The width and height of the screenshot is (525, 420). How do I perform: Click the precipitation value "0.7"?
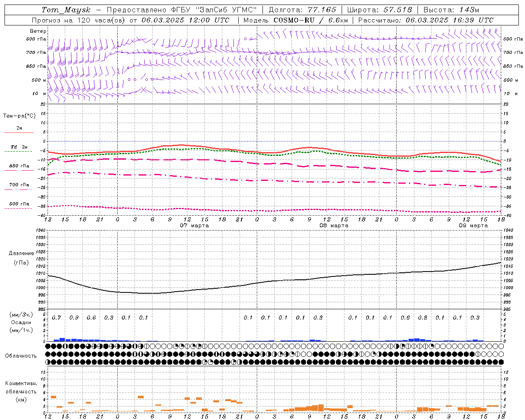pos(57,318)
